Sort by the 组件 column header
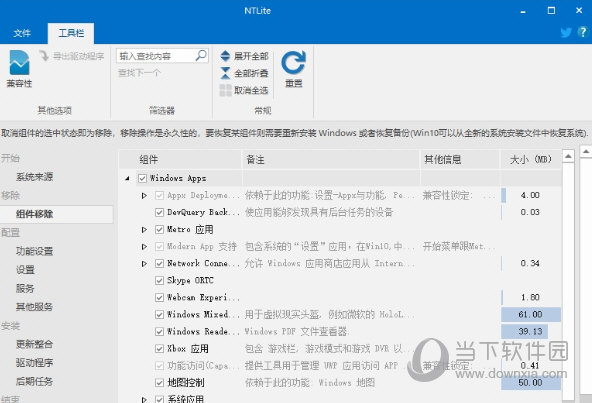Image resolution: width=592 pixels, height=403 pixels. tap(180, 159)
